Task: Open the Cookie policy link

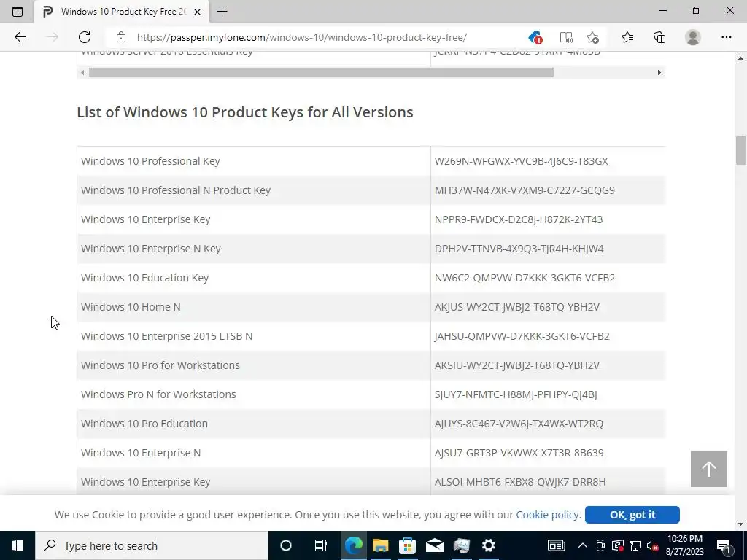Action: point(547,515)
